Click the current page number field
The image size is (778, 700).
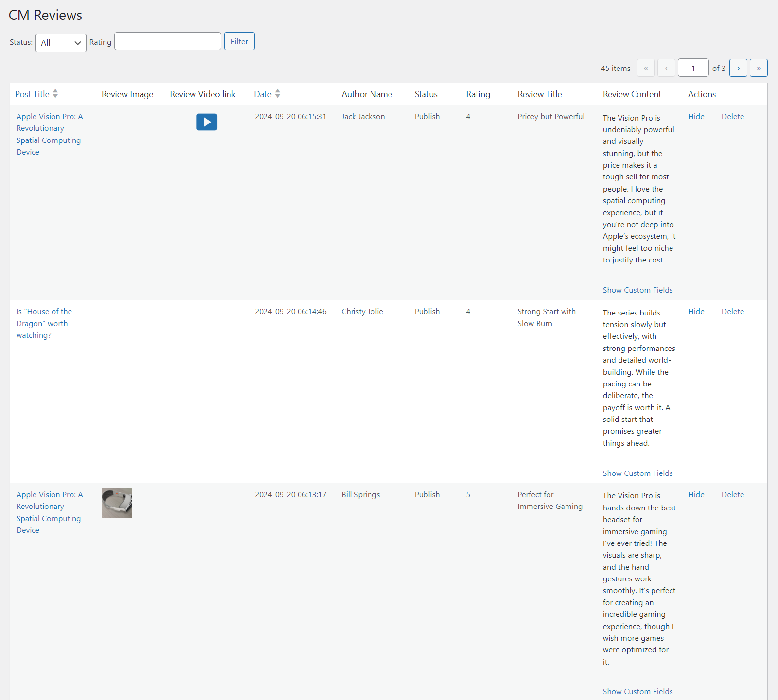[x=693, y=68]
